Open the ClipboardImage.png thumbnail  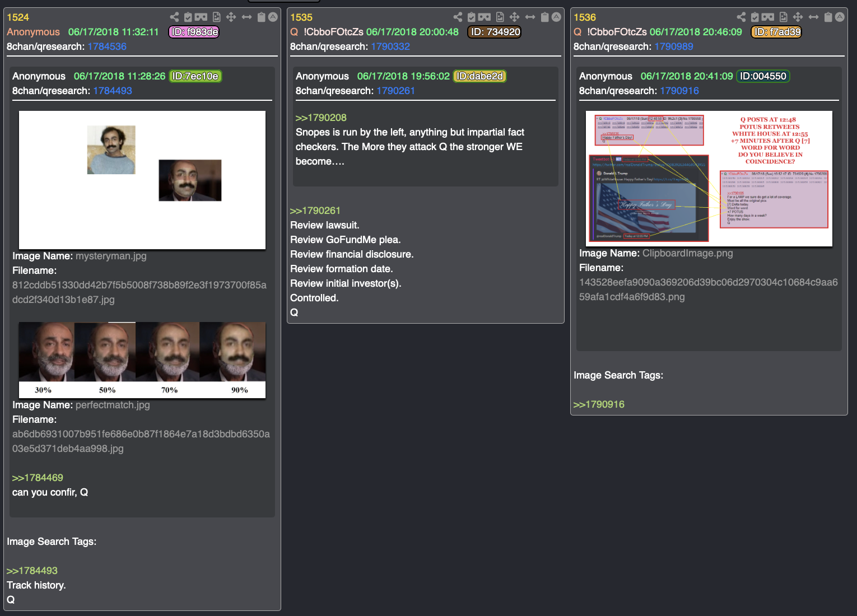709,178
